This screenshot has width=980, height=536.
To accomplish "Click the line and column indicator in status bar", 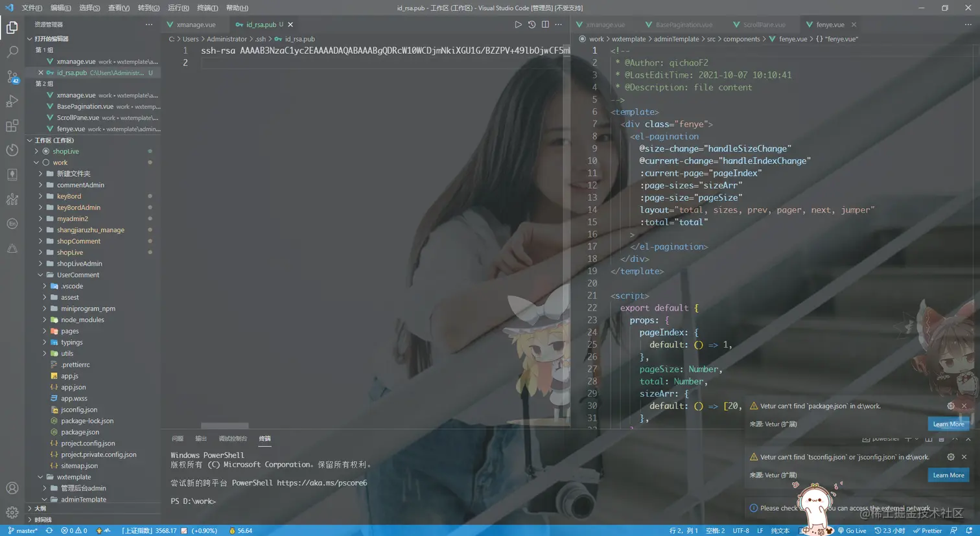I will click(x=683, y=530).
